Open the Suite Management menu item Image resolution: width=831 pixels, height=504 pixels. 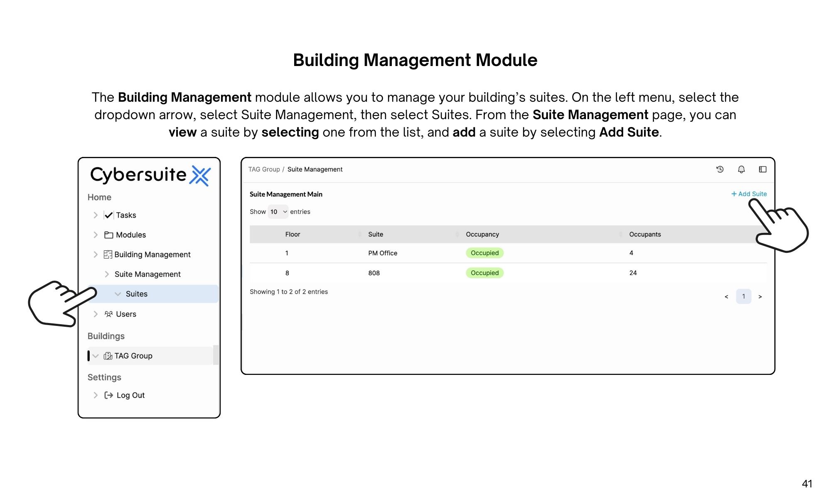(x=148, y=274)
